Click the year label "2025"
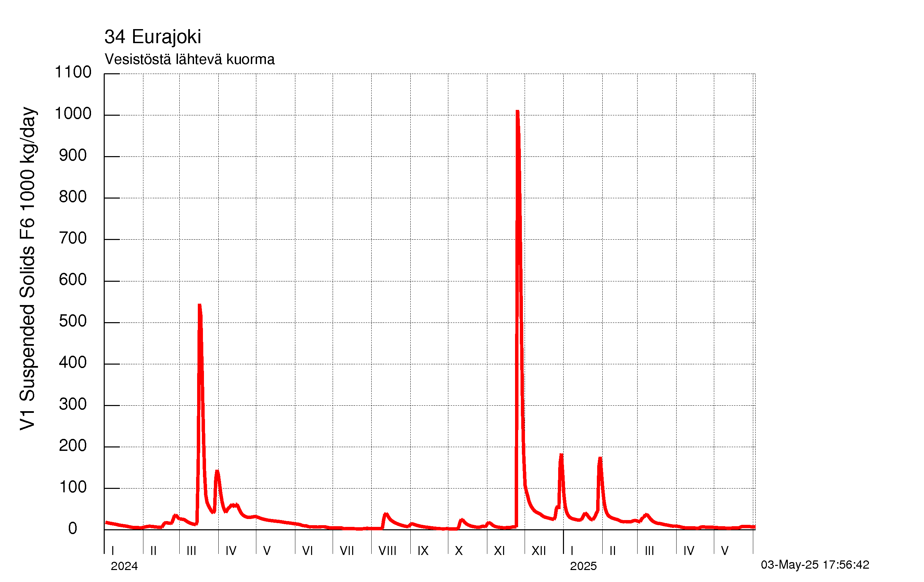The height and width of the screenshot is (582, 924). 583,566
